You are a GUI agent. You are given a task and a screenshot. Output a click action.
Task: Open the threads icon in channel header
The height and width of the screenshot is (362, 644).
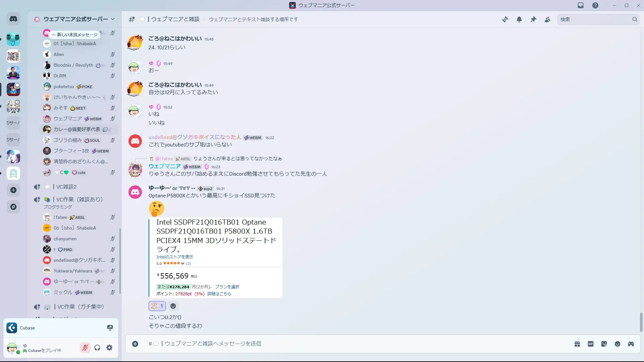pyautogui.click(x=505, y=19)
